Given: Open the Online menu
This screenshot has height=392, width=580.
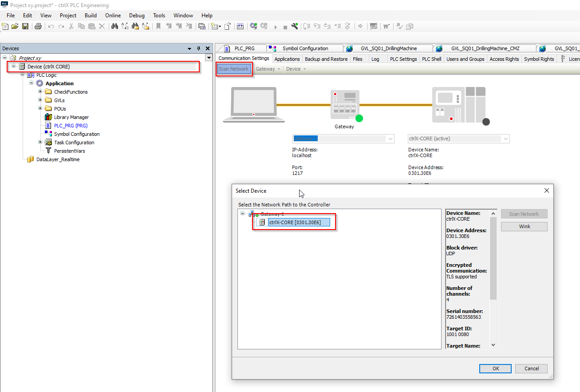Looking at the screenshot, I should click(113, 15).
